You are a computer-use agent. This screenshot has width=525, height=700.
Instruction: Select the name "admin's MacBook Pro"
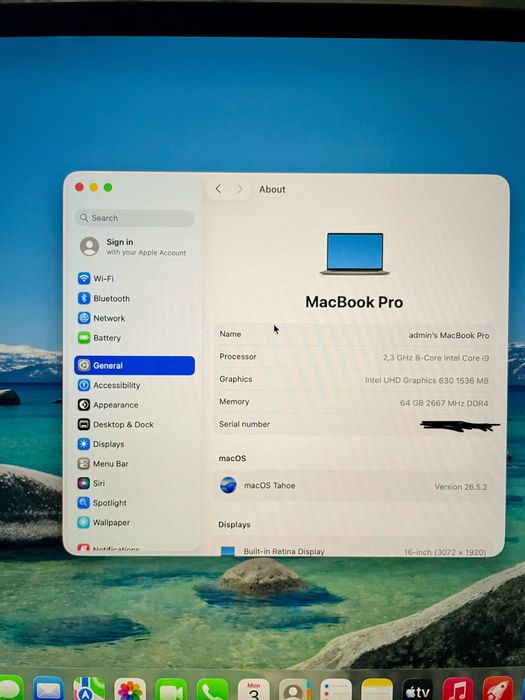[x=449, y=335]
